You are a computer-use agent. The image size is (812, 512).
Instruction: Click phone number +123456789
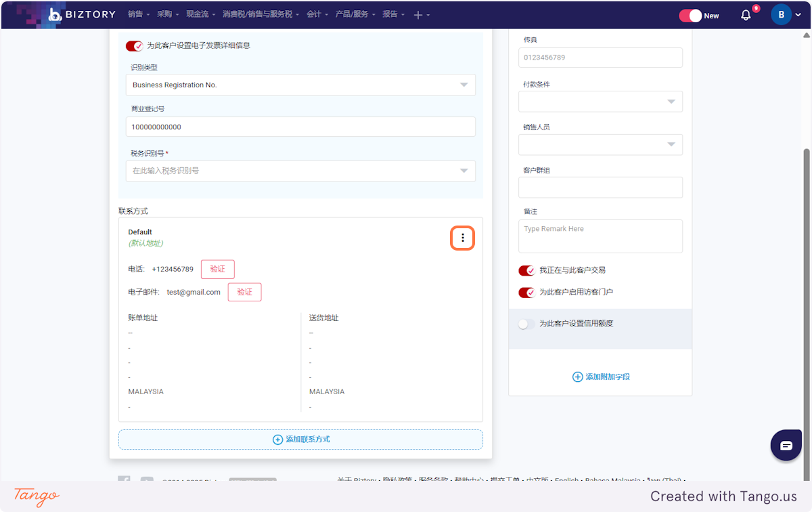[173, 269]
